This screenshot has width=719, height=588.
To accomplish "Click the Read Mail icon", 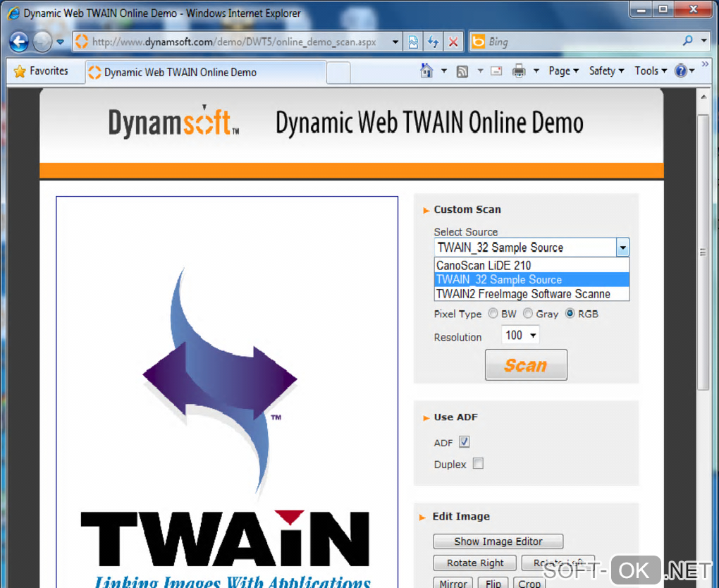I will coord(496,71).
